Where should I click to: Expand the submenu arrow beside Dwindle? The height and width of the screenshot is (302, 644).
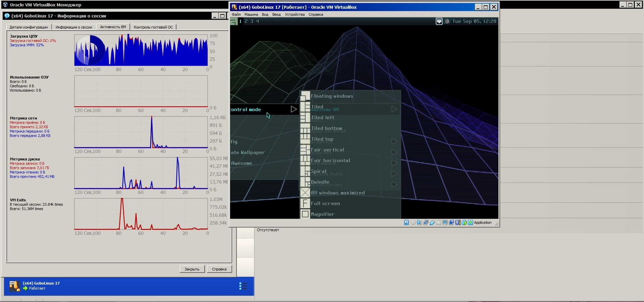[394, 185]
